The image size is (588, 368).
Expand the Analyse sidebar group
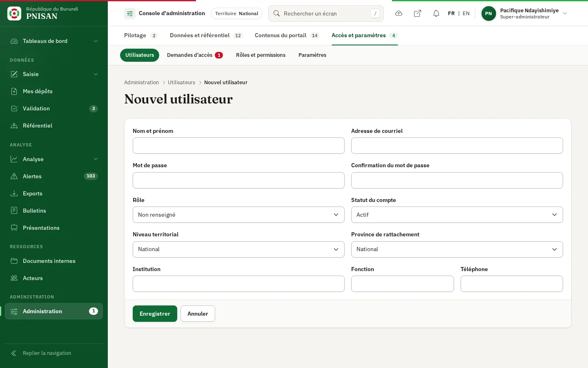pos(54,159)
